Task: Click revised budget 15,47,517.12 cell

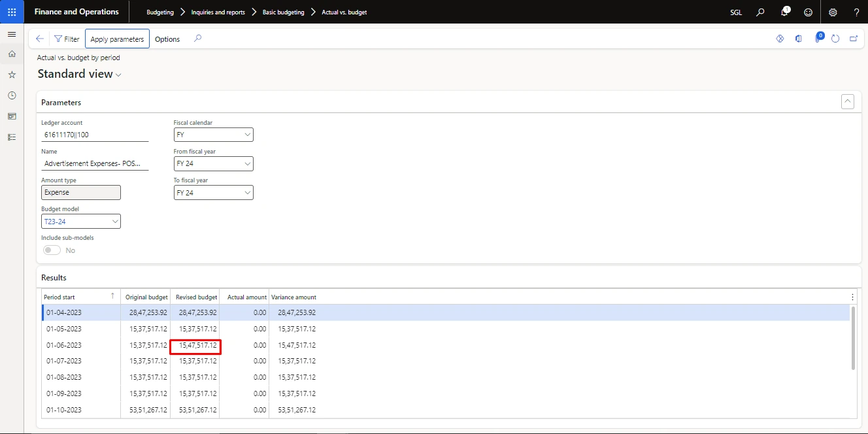Action: point(195,346)
